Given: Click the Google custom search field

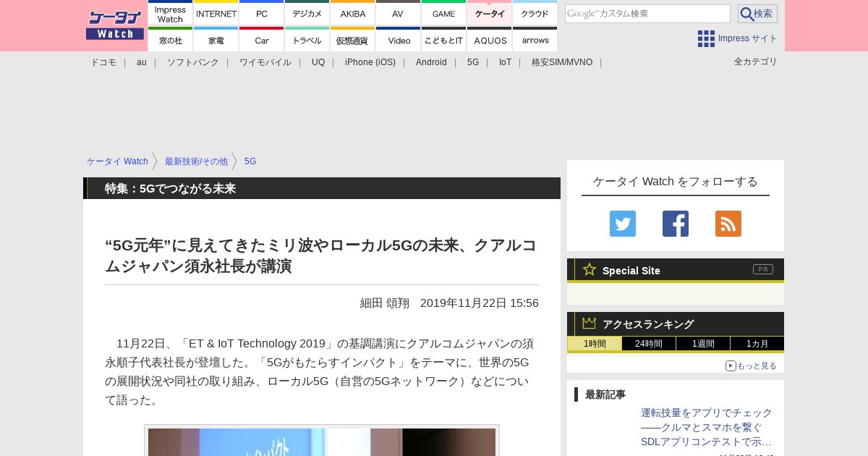Looking at the screenshot, I should point(647,14).
